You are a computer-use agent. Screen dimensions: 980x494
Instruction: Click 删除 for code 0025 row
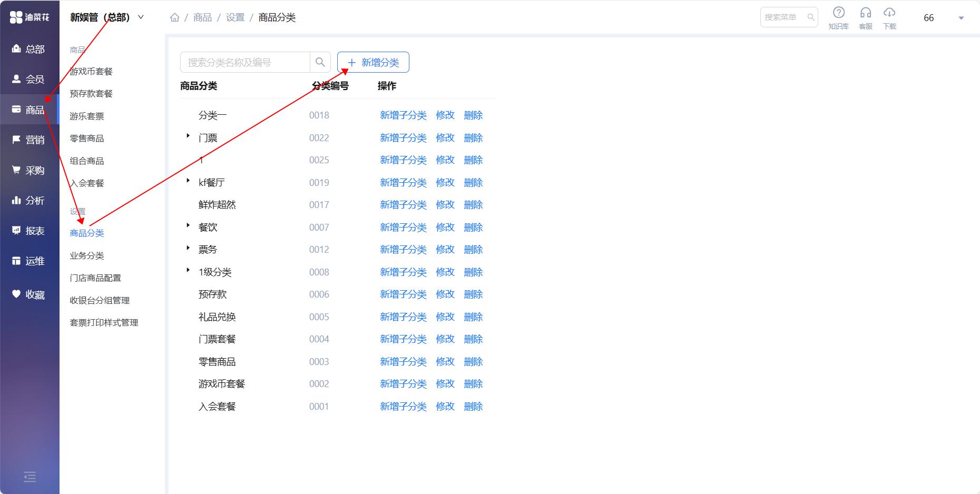tap(473, 160)
